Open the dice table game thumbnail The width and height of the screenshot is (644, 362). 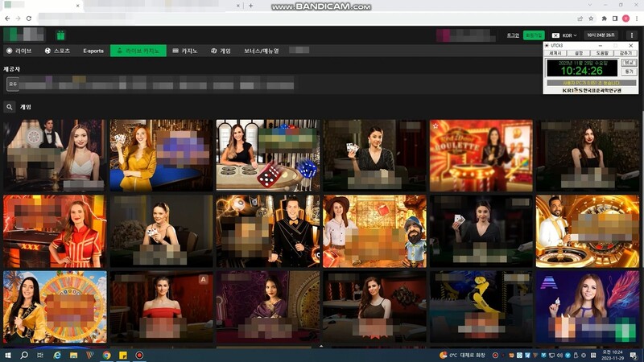[x=267, y=154]
